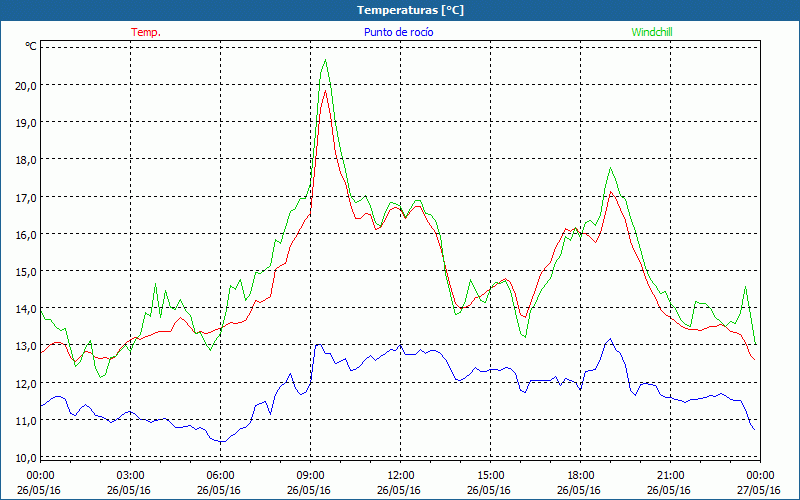The image size is (800, 500).
Task: Click the '26/05/16' date under 12:00
Action: tap(399, 490)
